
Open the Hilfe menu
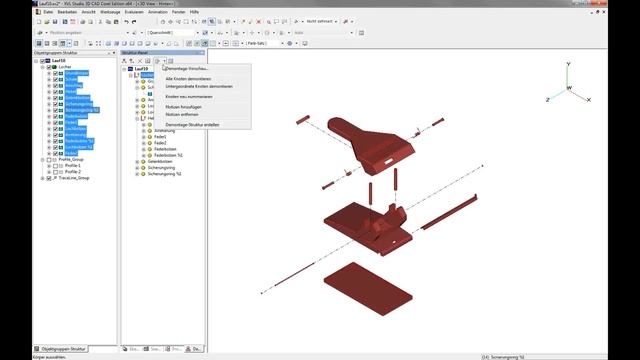point(194,12)
